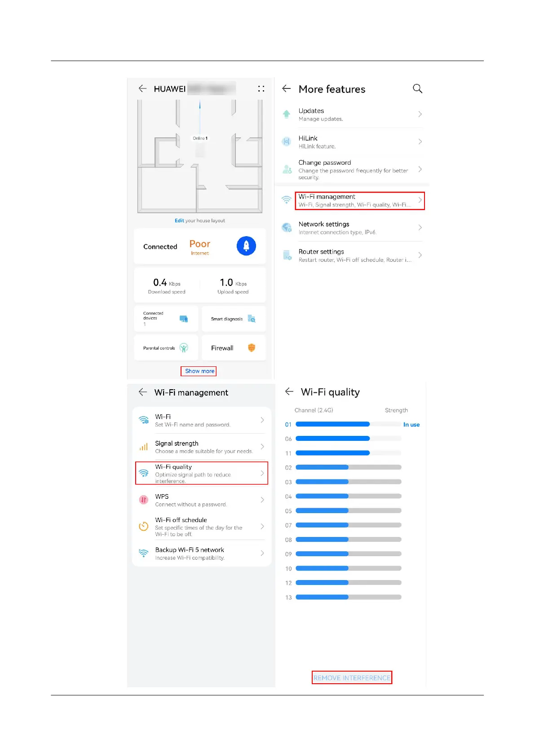Screen dimensions: 535x756
Task: Open the Router settings entry
Action: 352,255
